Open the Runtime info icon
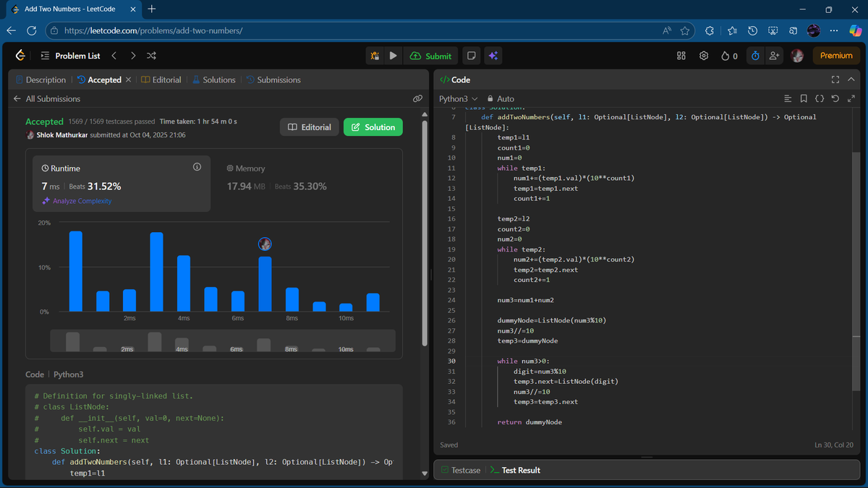The height and width of the screenshot is (488, 868). [197, 167]
